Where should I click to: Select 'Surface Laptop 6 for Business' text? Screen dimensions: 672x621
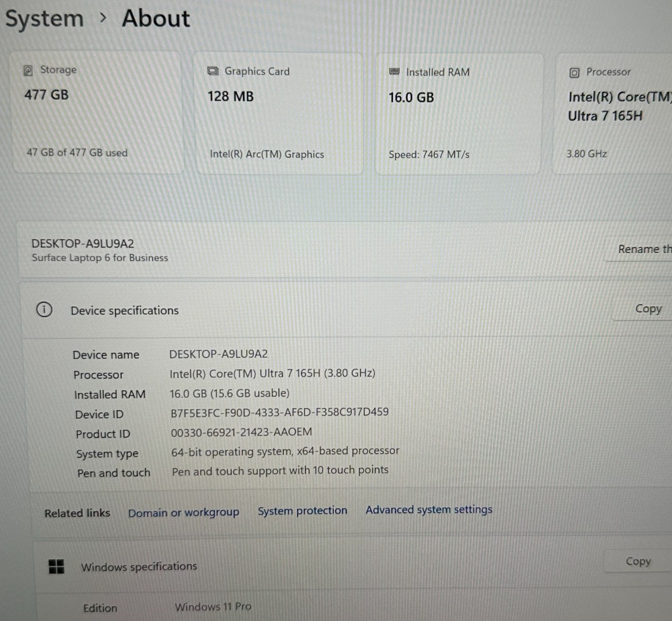pos(100,258)
